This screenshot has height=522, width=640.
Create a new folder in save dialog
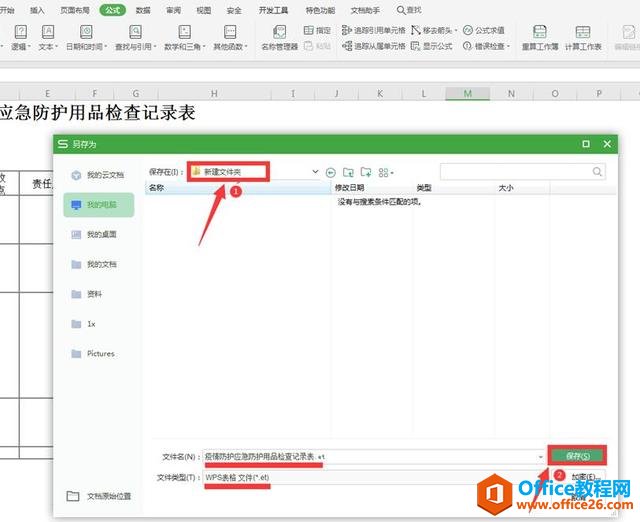(x=366, y=173)
